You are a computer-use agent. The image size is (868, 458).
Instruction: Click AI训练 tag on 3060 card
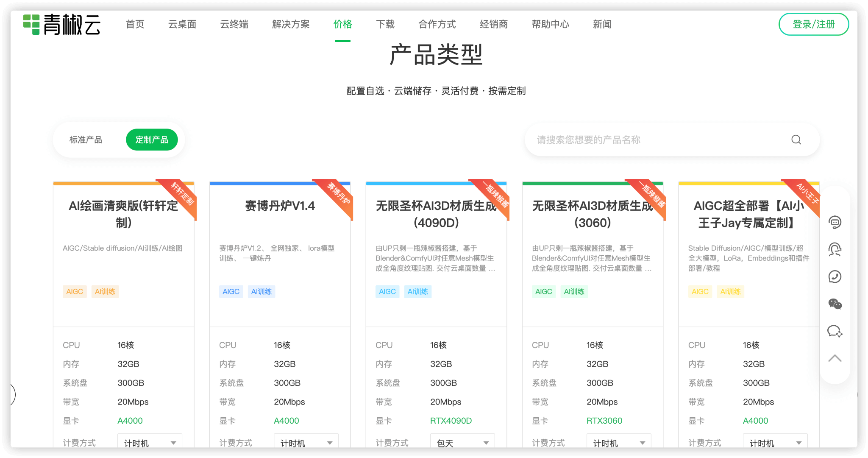pyautogui.click(x=574, y=291)
